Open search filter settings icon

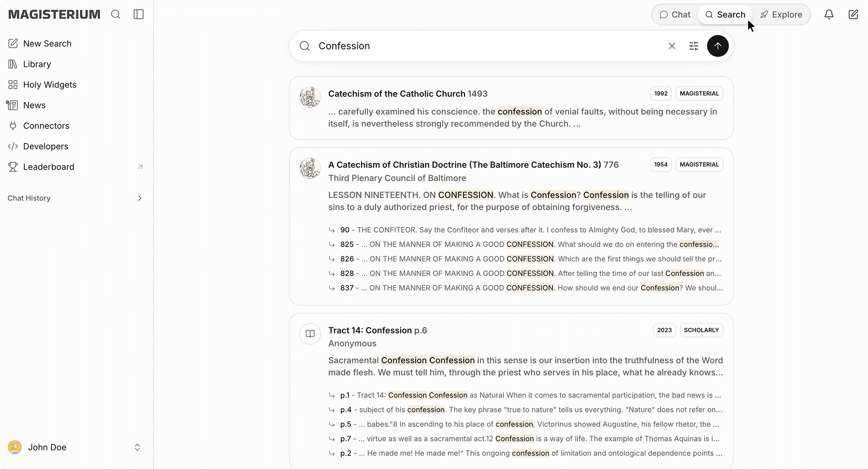tap(694, 46)
